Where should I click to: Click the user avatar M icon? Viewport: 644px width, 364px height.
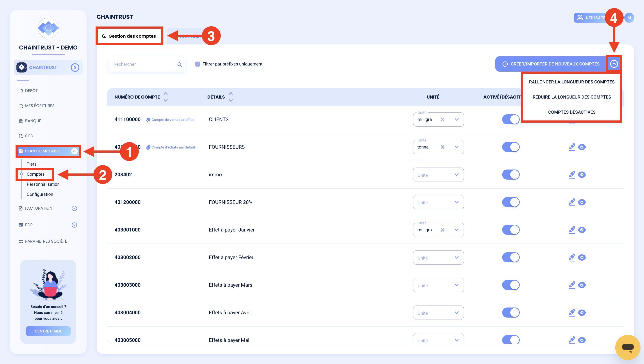(x=629, y=18)
